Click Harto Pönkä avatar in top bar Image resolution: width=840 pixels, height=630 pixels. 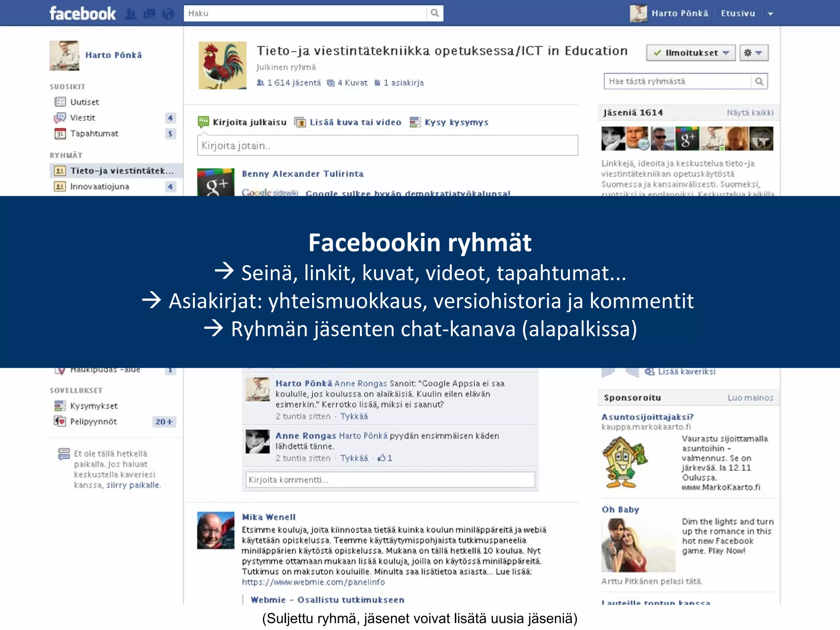pyautogui.click(x=639, y=14)
